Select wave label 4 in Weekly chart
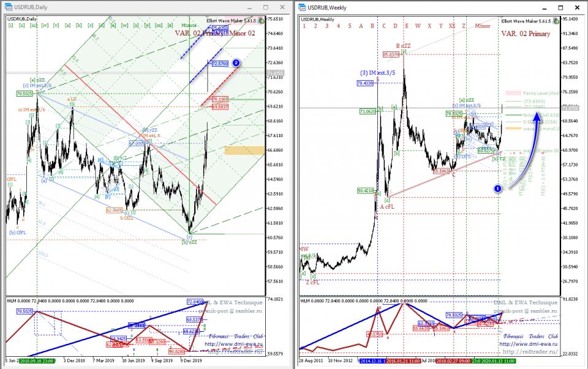Screen dimensions: 588x369 [x=338, y=26]
